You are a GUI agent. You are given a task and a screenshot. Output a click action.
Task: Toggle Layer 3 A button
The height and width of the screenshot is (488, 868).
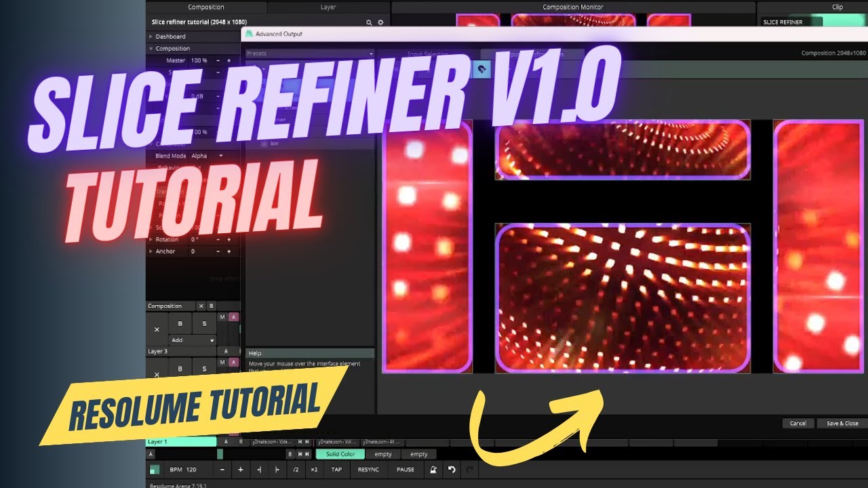click(226, 352)
